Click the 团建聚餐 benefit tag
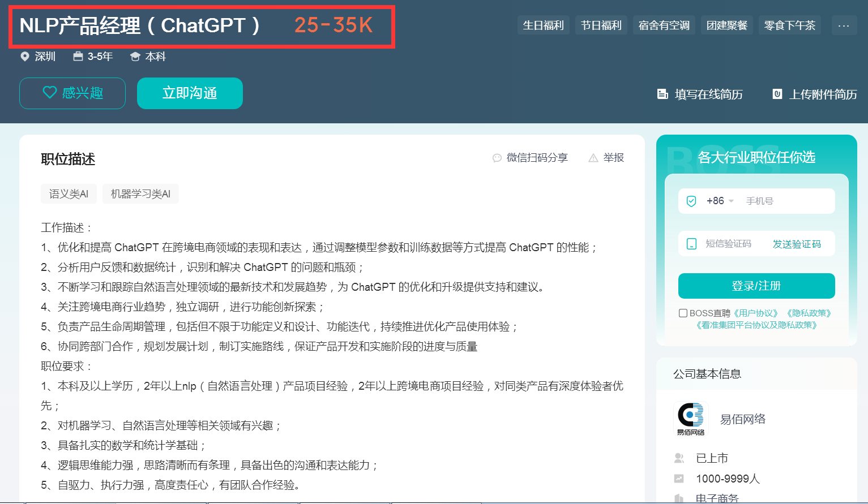Image resolution: width=868 pixels, height=504 pixels. point(727,25)
